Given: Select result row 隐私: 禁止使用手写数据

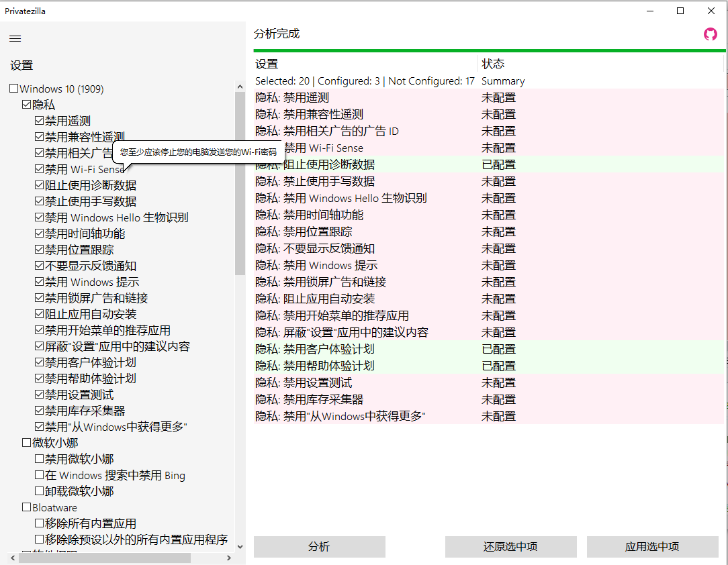Looking at the screenshot, I should (489, 181).
